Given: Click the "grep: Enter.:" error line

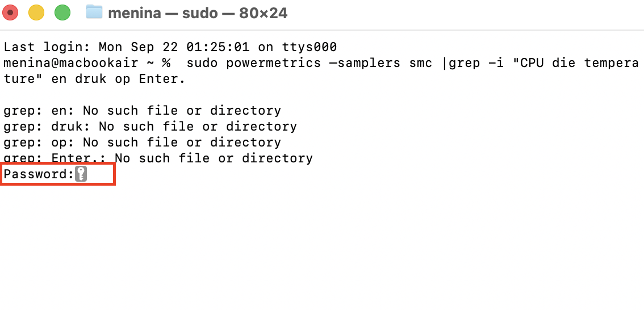Looking at the screenshot, I should coord(158,158).
